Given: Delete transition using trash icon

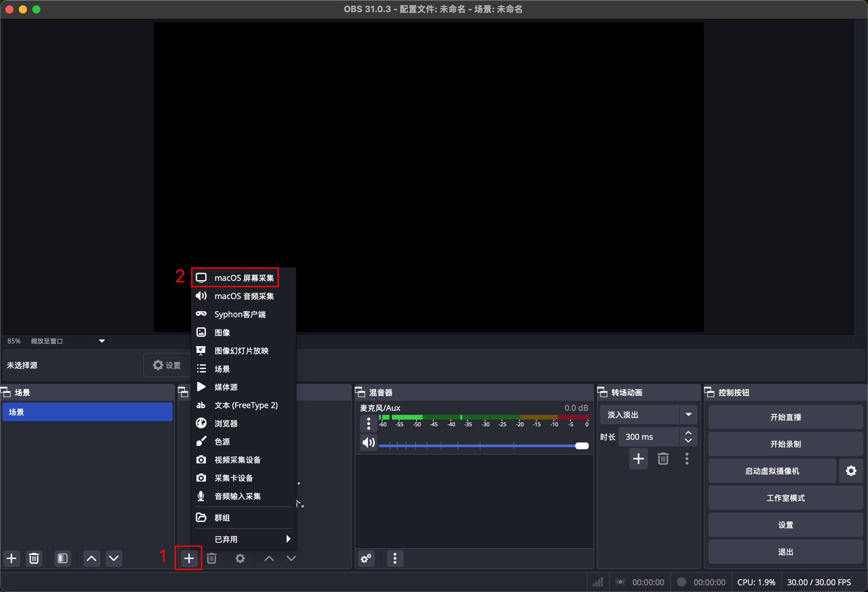Looking at the screenshot, I should 662,459.
